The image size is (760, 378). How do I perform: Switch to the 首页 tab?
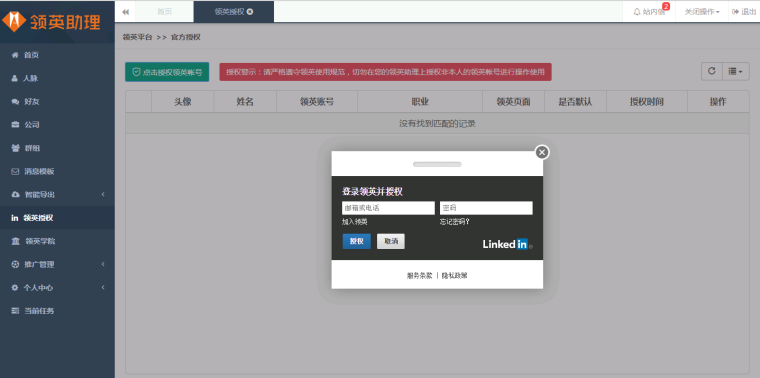coord(164,12)
